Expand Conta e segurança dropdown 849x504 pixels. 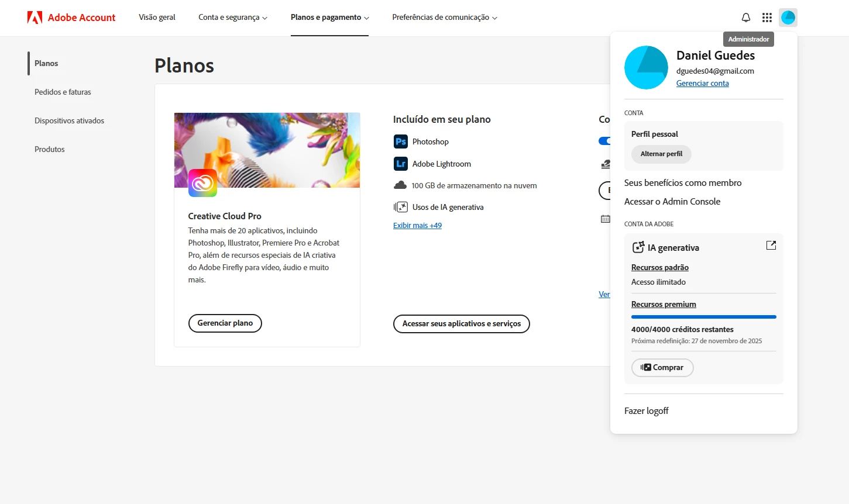(233, 18)
